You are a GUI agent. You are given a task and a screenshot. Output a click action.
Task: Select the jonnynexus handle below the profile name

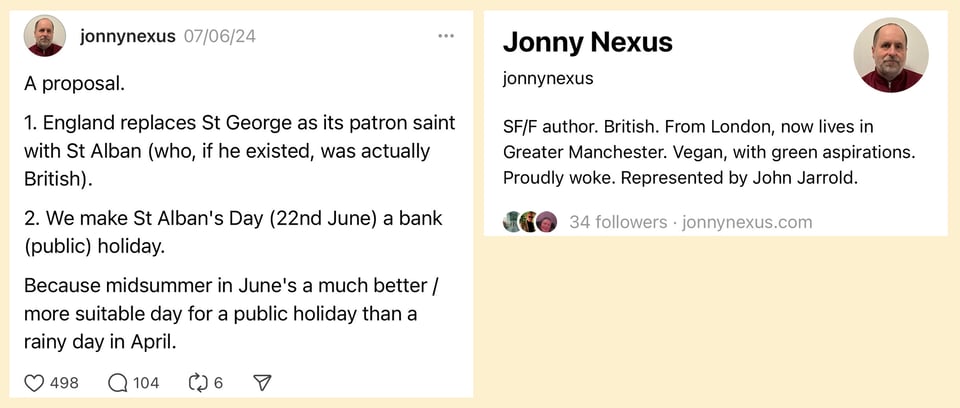[x=548, y=78]
